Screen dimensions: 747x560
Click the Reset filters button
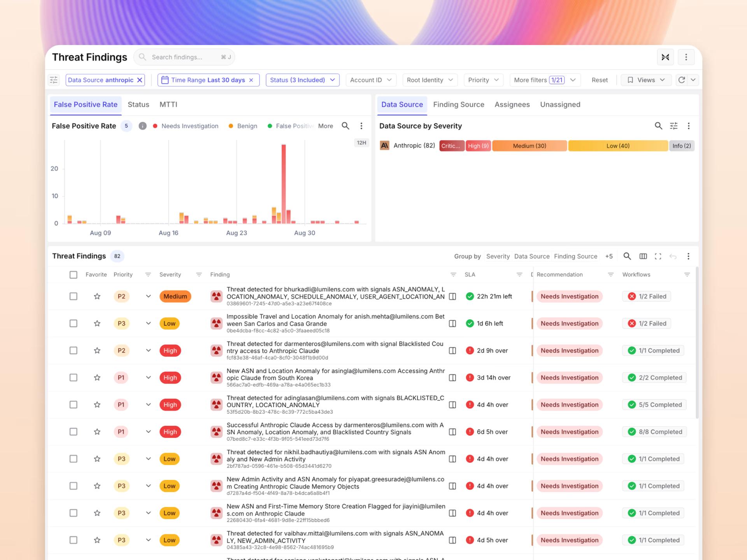(x=600, y=80)
